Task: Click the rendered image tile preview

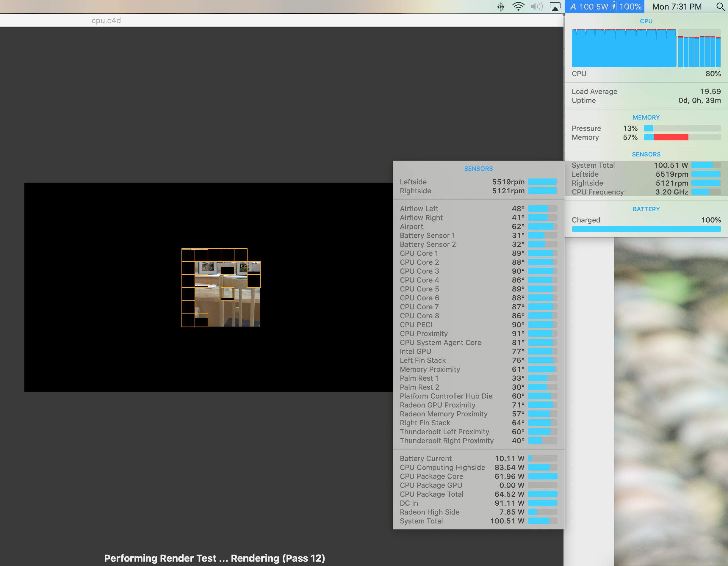Action: pyautogui.click(x=221, y=287)
